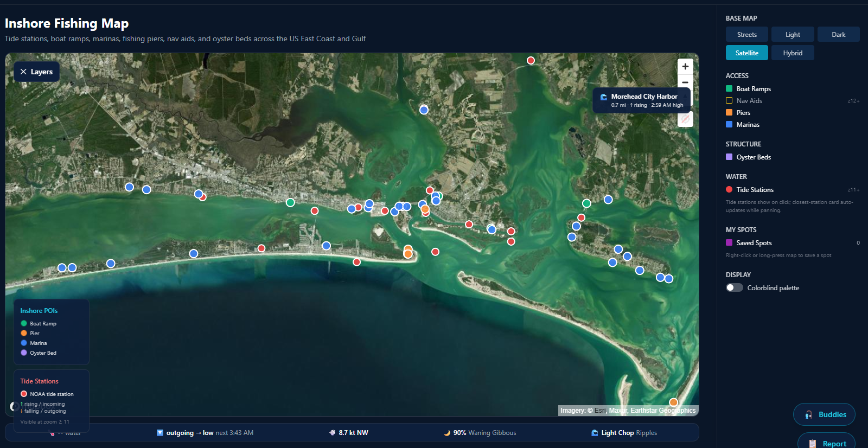Click the lone blue marina marker in the upper river

(424, 110)
